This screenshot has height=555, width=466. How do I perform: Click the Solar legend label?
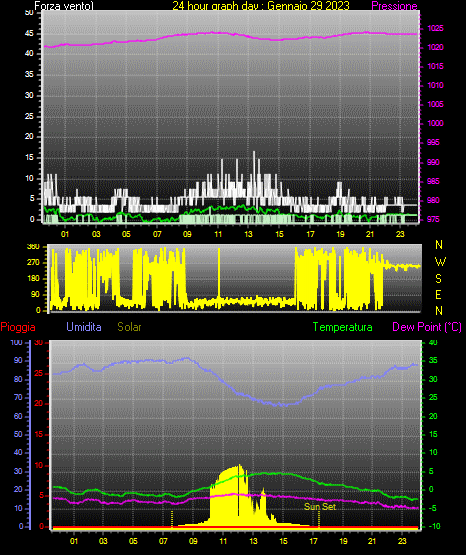click(x=130, y=327)
